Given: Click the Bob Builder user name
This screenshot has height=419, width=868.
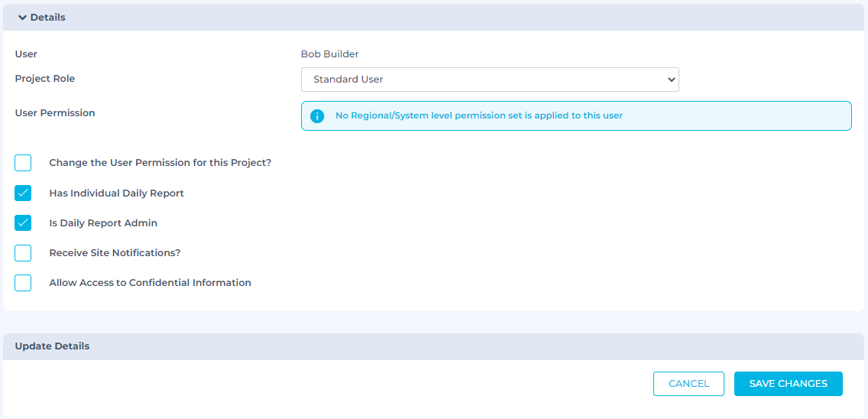Looking at the screenshot, I should (x=329, y=54).
